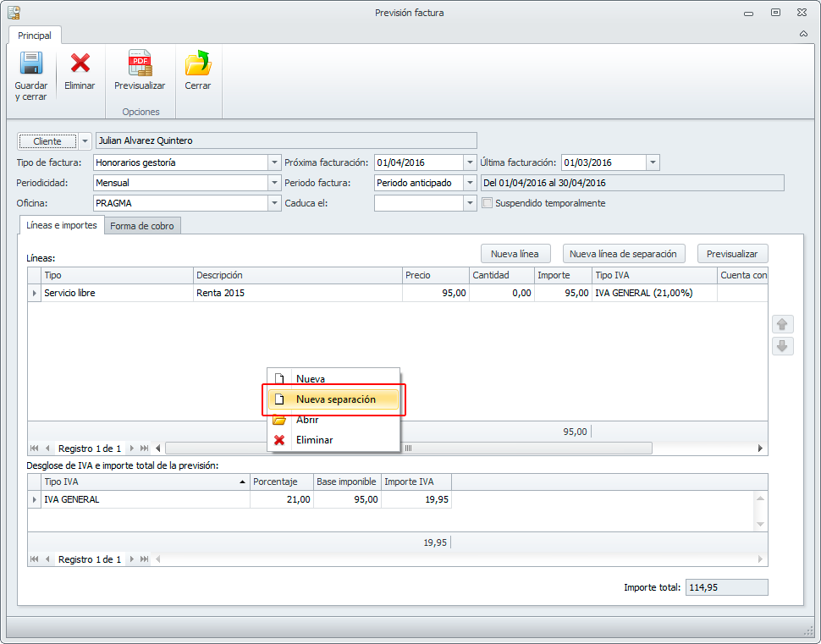Open the Próxima facturación date picker

point(470,162)
